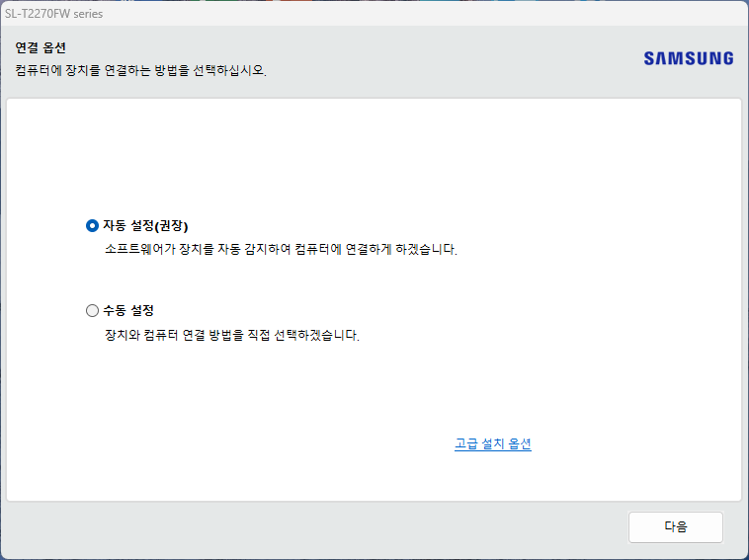Click the 연결 옵션 heading
The width and height of the screenshot is (749, 560).
[x=41, y=47]
